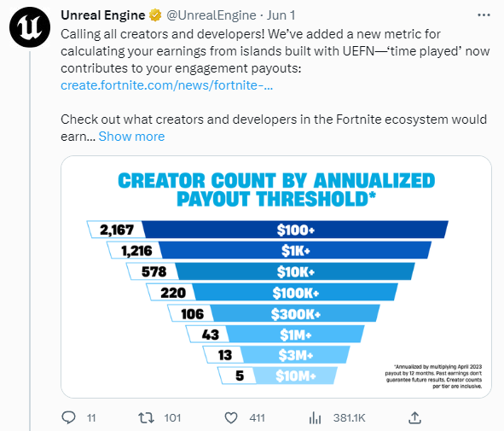Open the creator count infographic image

click(x=276, y=277)
